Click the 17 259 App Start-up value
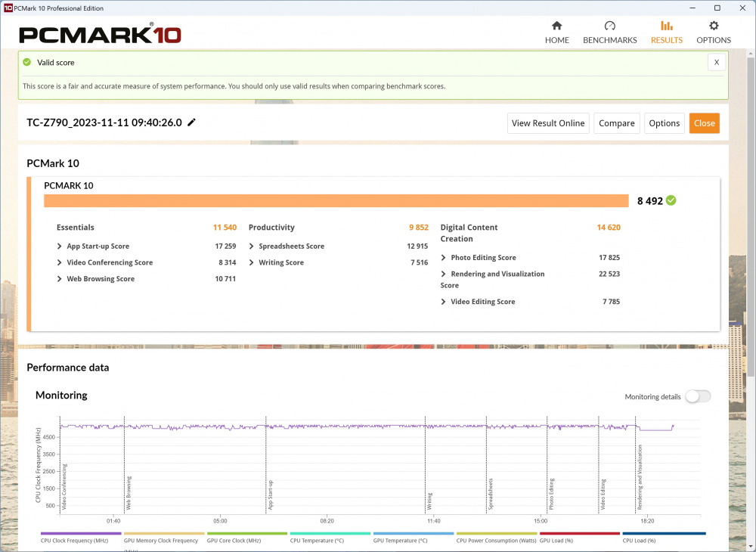This screenshot has width=756, height=552. click(225, 246)
